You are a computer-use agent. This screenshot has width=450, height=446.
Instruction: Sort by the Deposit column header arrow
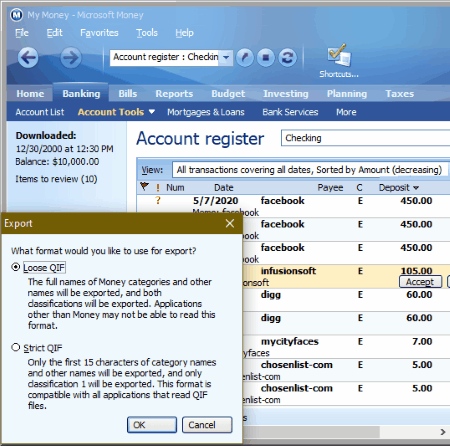[416, 188]
